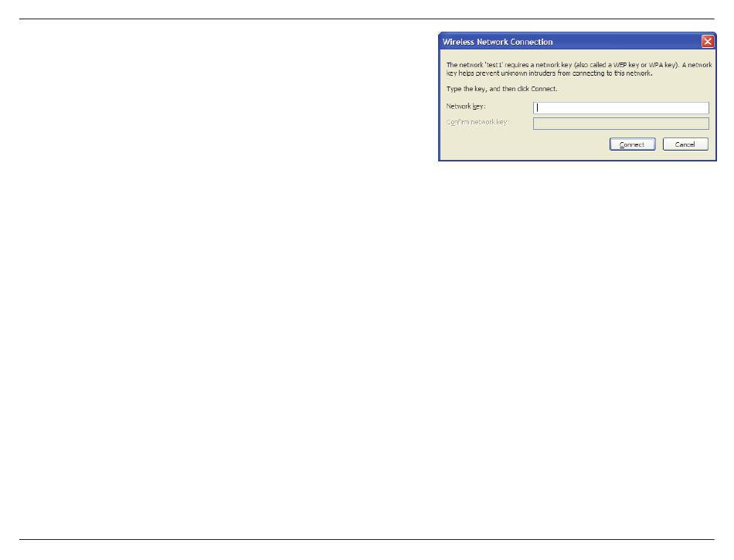
Task: Click the Connect button
Action: 632,144
